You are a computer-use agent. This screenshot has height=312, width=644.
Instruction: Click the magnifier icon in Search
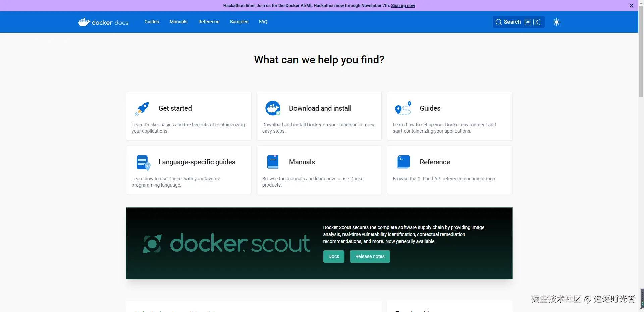point(499,22)
